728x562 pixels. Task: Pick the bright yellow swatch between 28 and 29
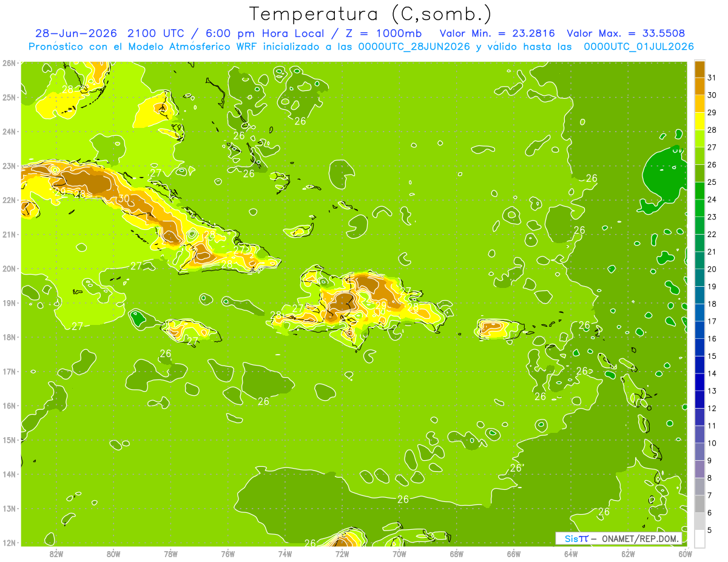click(x=699, y=121)
